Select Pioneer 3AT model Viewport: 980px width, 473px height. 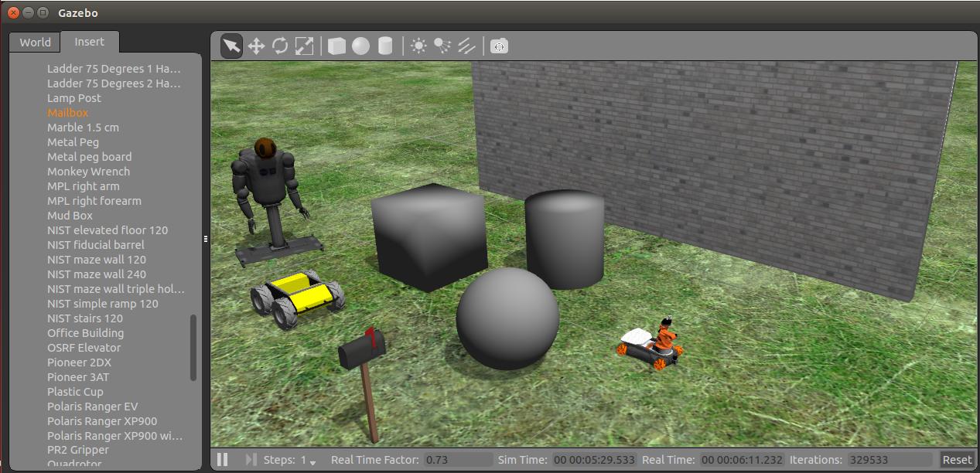78,376
